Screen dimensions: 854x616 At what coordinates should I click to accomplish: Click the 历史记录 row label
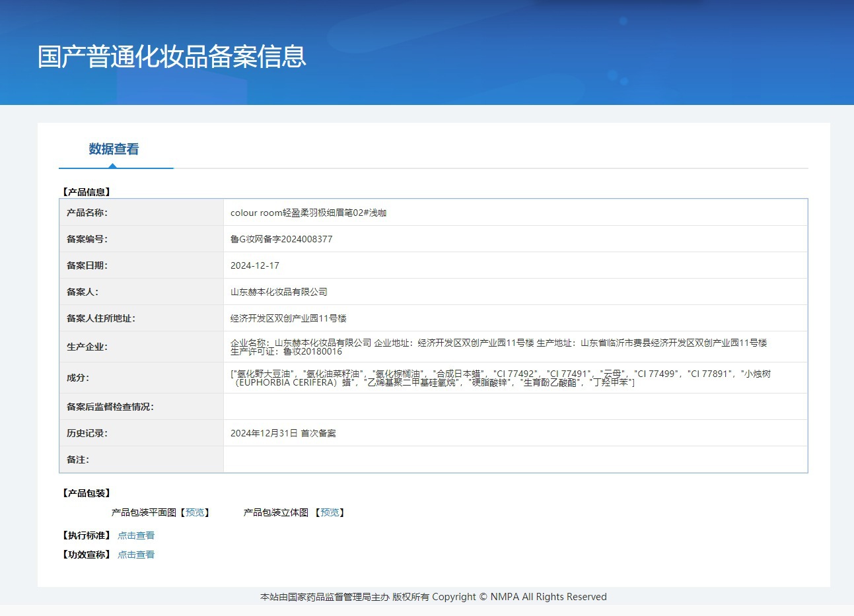coord(87,433)
